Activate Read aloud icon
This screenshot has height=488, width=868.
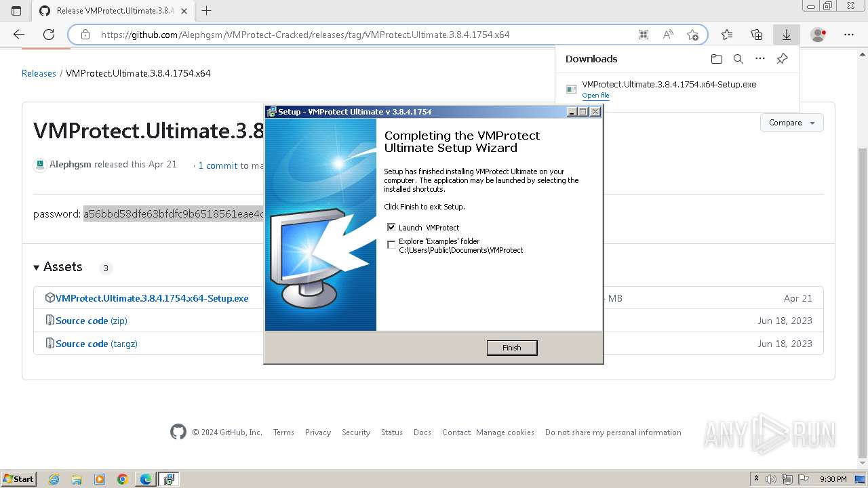(x=668, y=35)
